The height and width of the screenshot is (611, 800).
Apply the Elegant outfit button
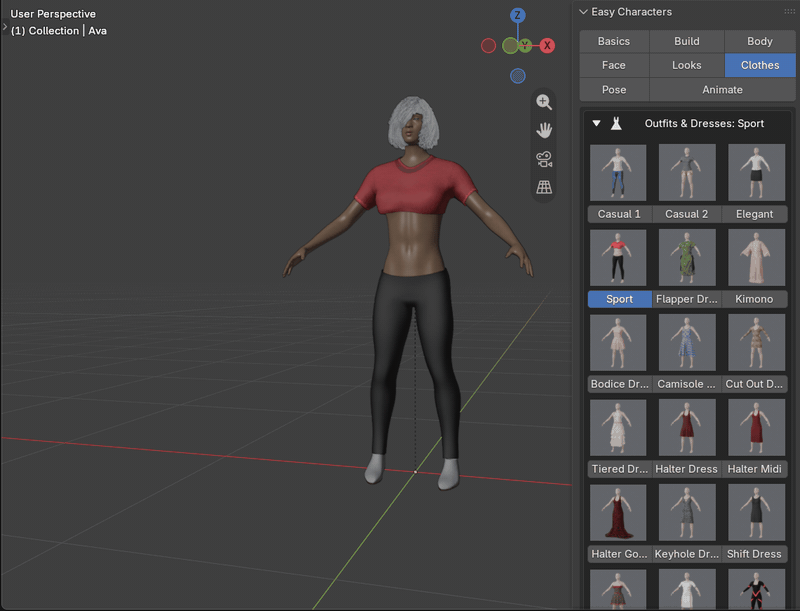coord(755,214)
